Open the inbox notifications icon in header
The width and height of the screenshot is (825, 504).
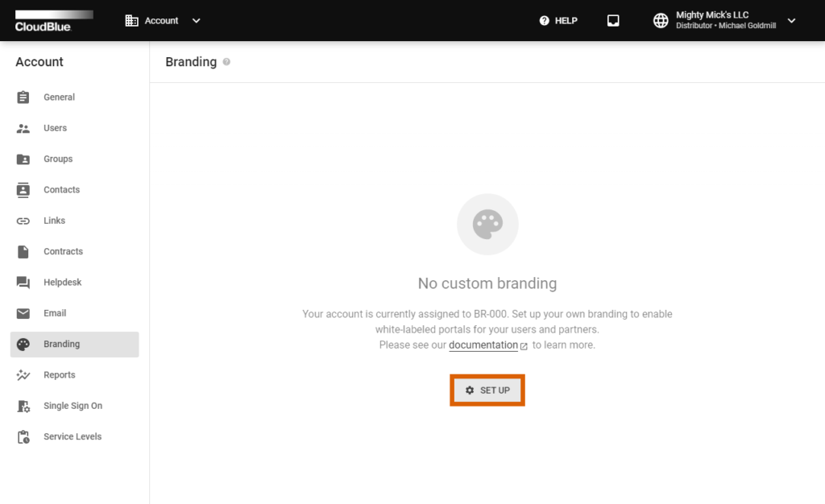(x=613, y=21)
